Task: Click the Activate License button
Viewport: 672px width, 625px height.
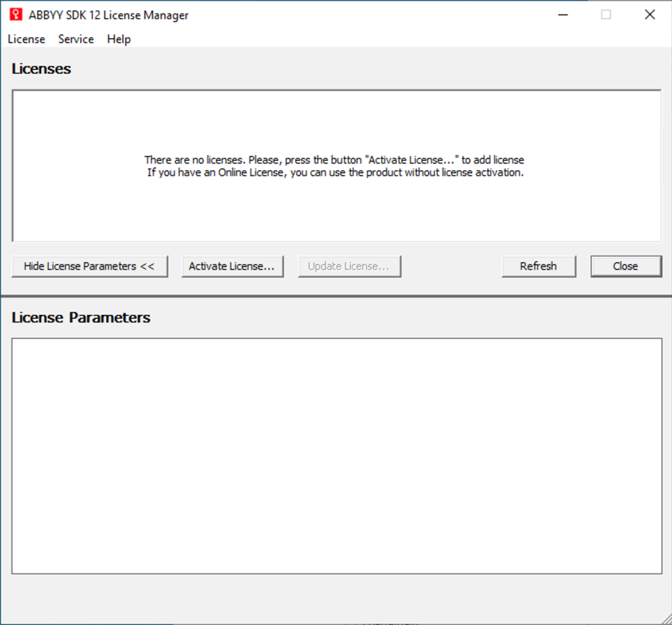Action: point(232,266)
